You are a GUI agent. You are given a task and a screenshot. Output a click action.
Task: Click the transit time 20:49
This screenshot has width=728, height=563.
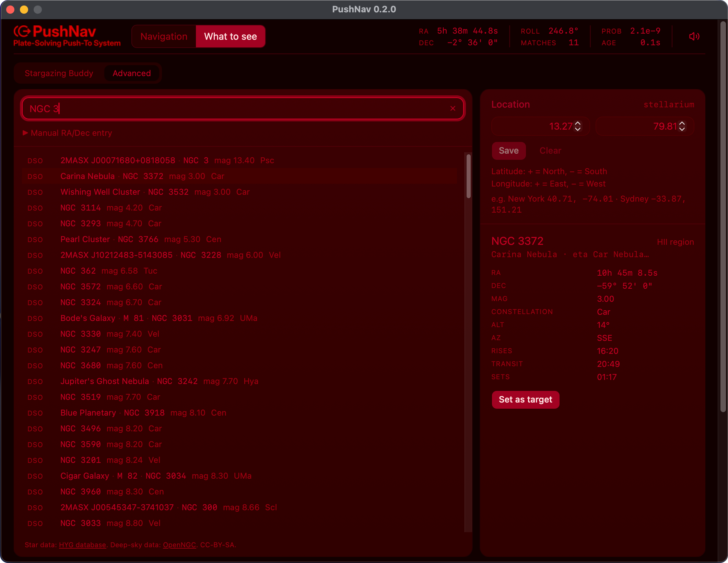coord(608,364)
